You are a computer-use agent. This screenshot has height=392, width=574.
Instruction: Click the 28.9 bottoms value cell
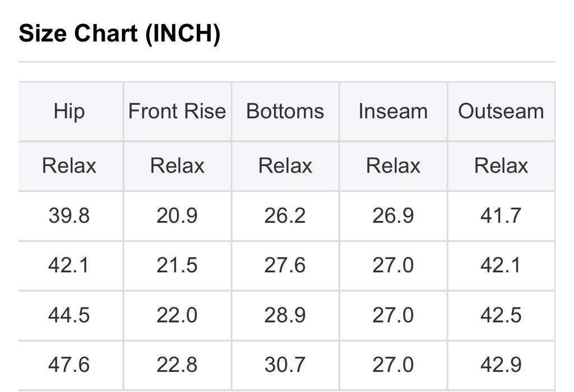pos(285,315)
